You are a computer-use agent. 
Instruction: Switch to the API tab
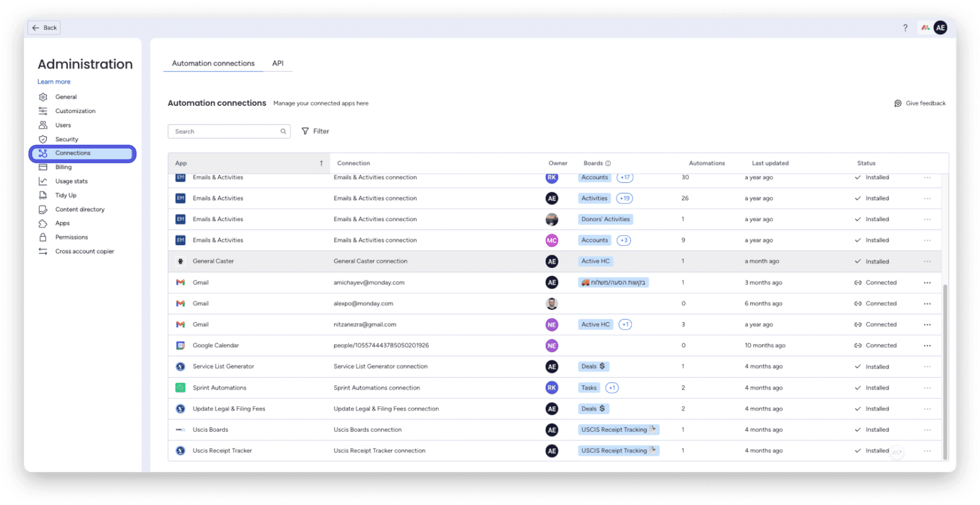tap(278, 63)
